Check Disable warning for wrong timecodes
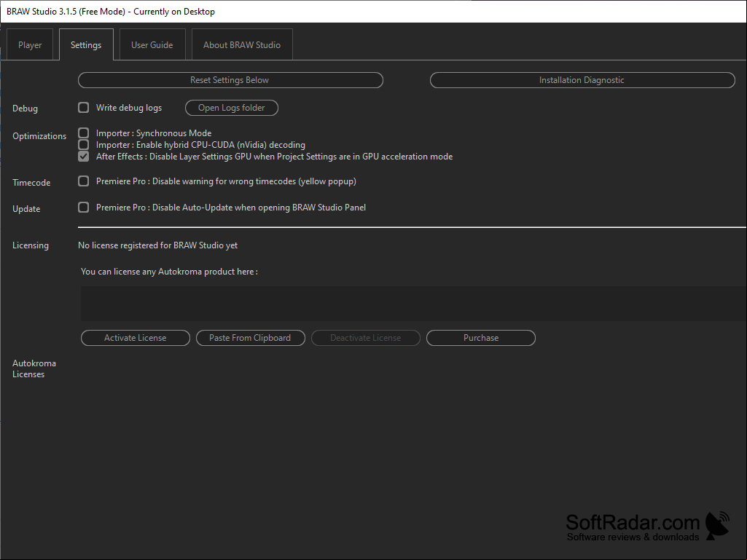The image size is (747, 560). point(83,181)
